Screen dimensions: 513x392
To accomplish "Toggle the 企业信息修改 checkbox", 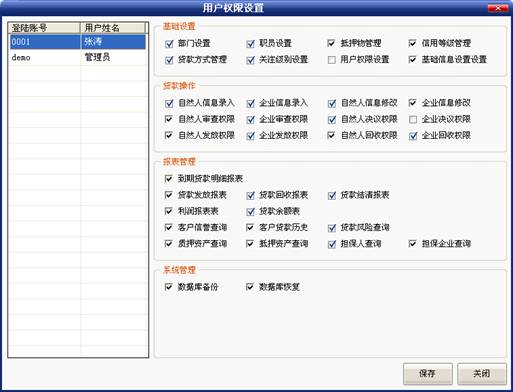I will (413, 103).
